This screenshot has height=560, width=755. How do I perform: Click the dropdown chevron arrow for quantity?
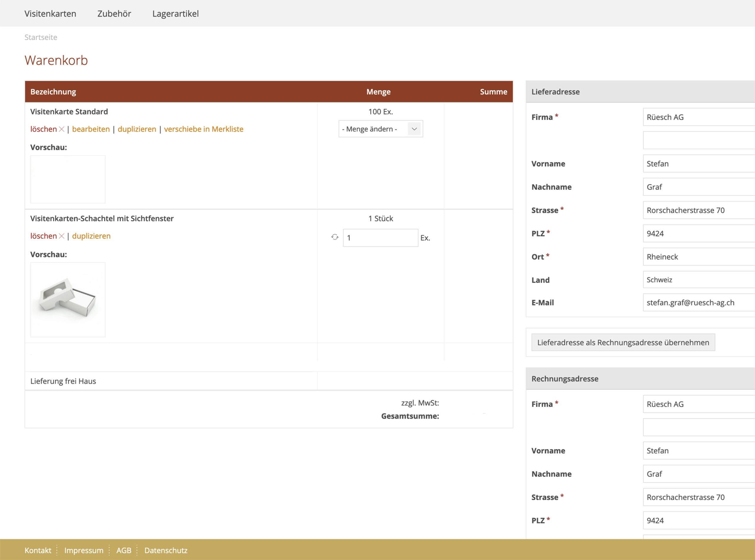tap(414, 129)
